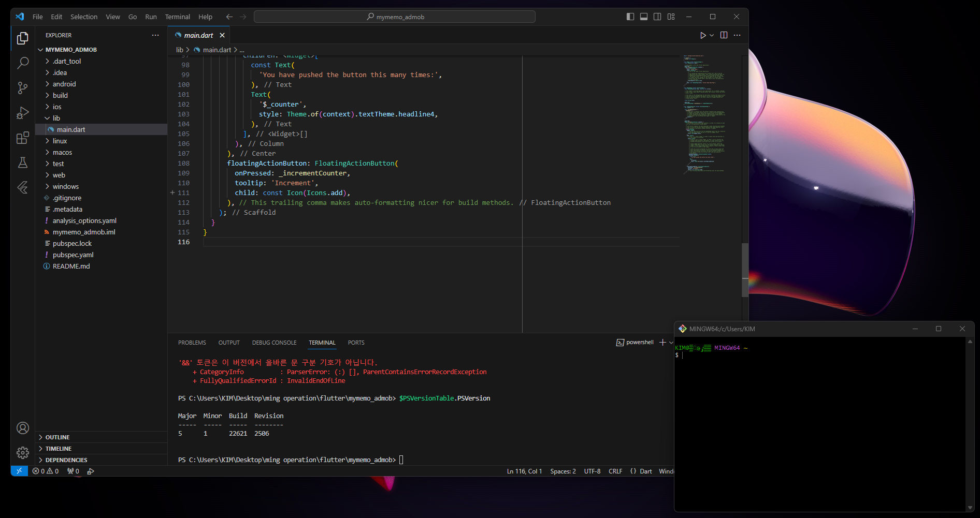Switch to the PROBLEMS panel tab

tap(192, 343)
